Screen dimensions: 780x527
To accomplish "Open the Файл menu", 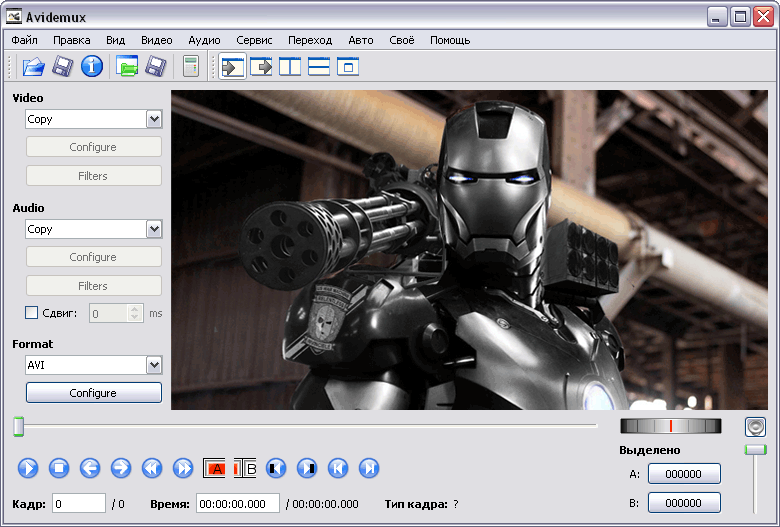I will pyautogui.click(x=25, y=40).
